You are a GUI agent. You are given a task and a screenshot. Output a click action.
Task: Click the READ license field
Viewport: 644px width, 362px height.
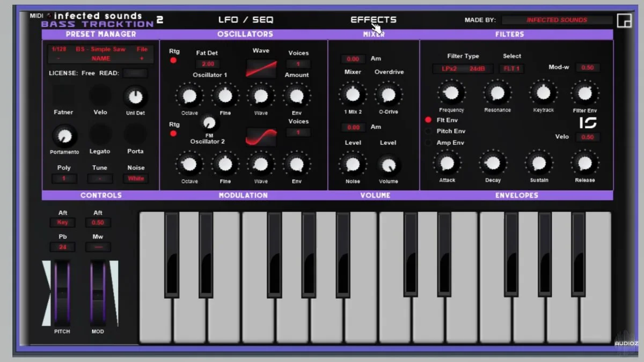[135, 73]
